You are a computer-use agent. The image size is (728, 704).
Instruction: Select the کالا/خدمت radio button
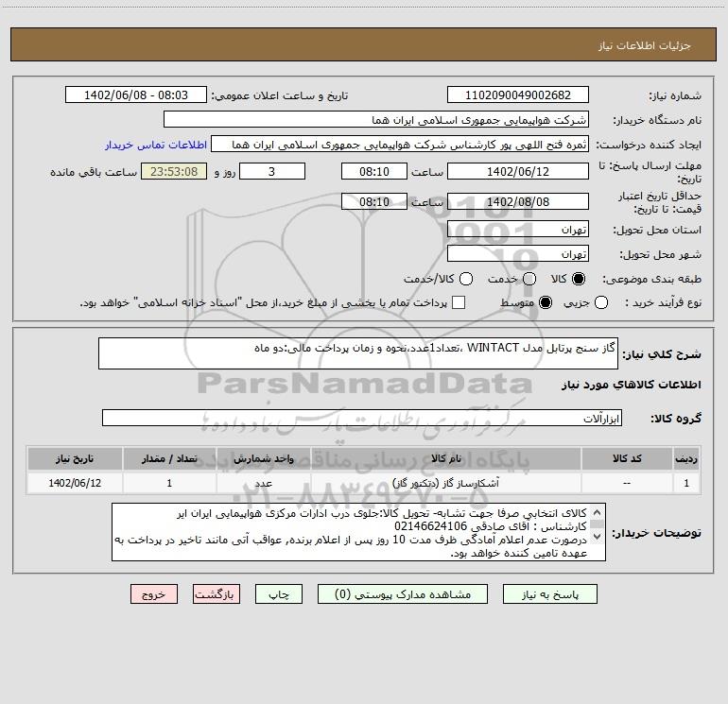click(466, 279)
